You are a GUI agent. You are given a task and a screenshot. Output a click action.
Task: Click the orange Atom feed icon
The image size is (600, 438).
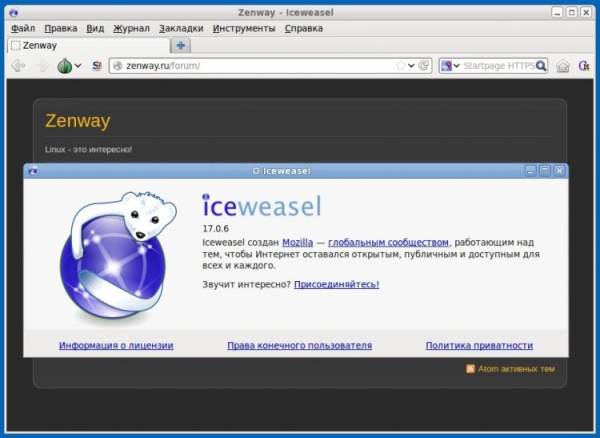coord(470,369)
